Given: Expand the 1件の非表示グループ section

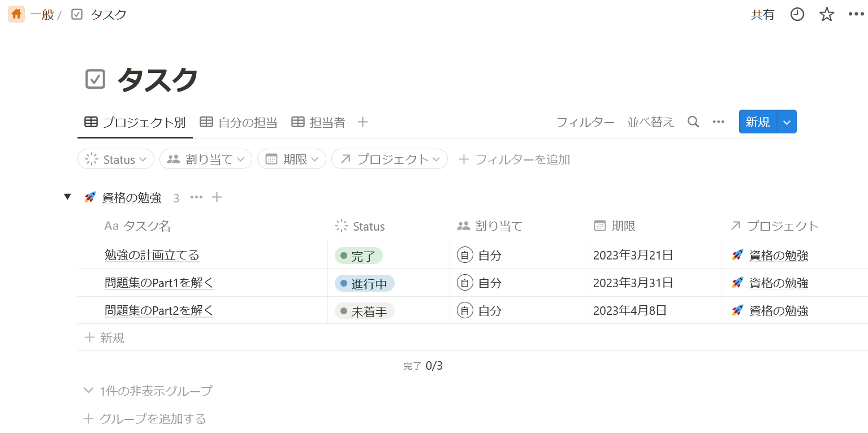Looking at the screenshot, I should tap(150, 390).
